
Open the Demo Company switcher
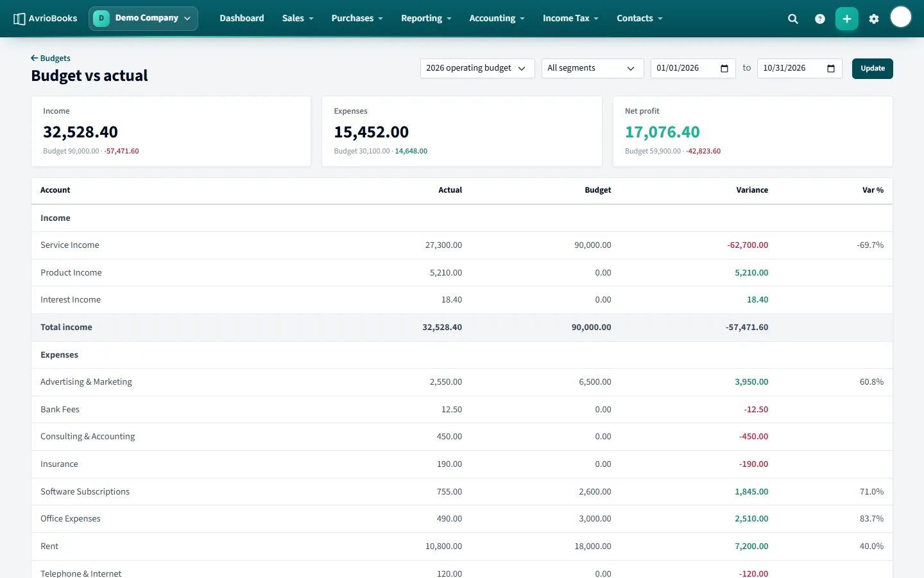click(143, 19)
